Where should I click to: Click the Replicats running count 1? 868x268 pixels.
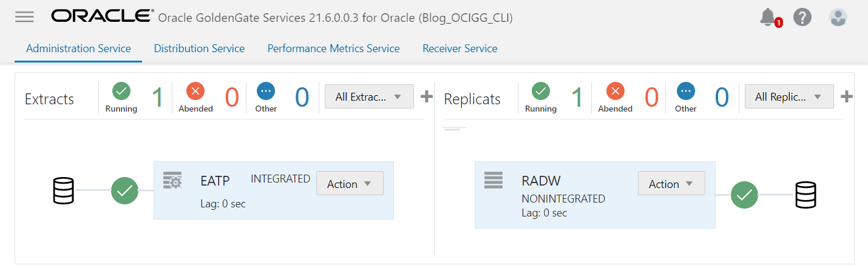point(577,97)
